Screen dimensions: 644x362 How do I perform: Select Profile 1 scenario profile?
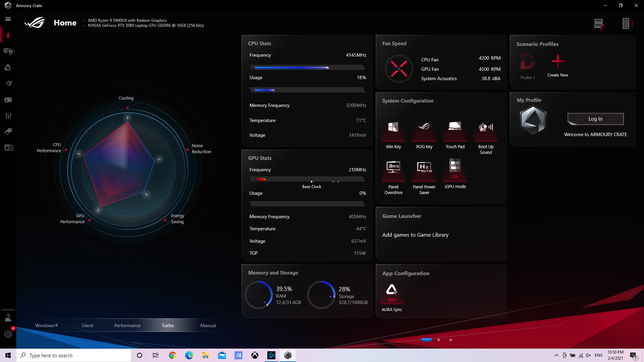[x=528, y=67]
